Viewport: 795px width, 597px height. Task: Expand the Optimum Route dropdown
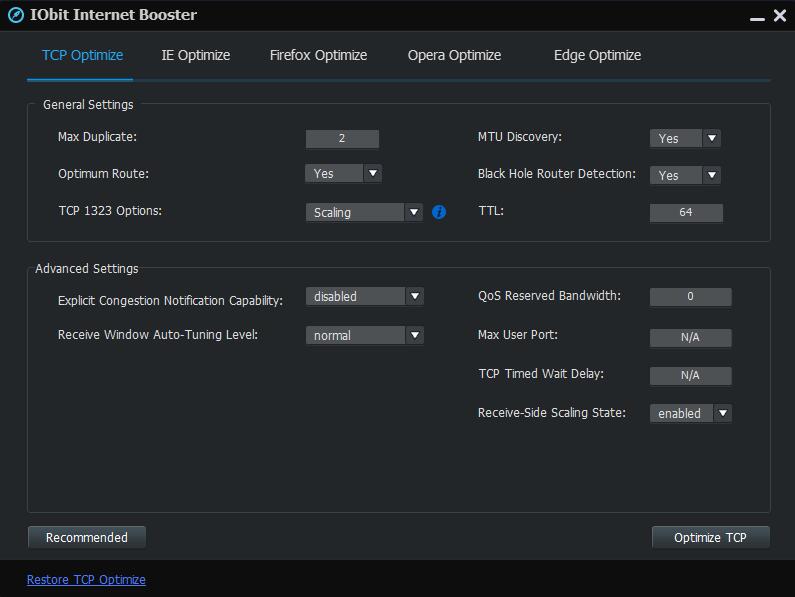point(373,173)
